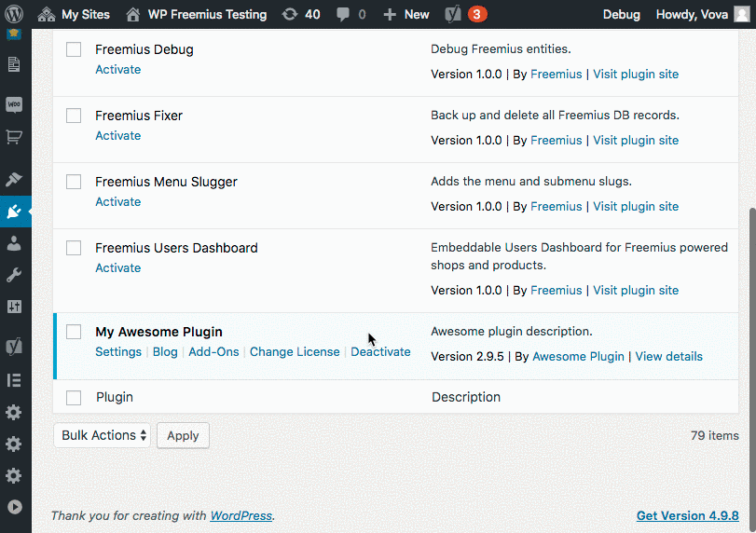
Task: Open the My Sites menu
Action: pos(74,14)
